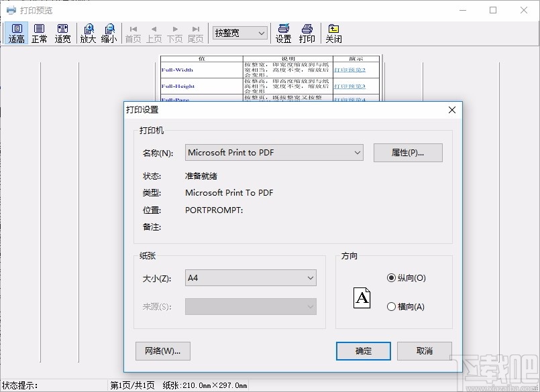
Task: Click the 缩小 zoom out icon
Action: point(110,32)
